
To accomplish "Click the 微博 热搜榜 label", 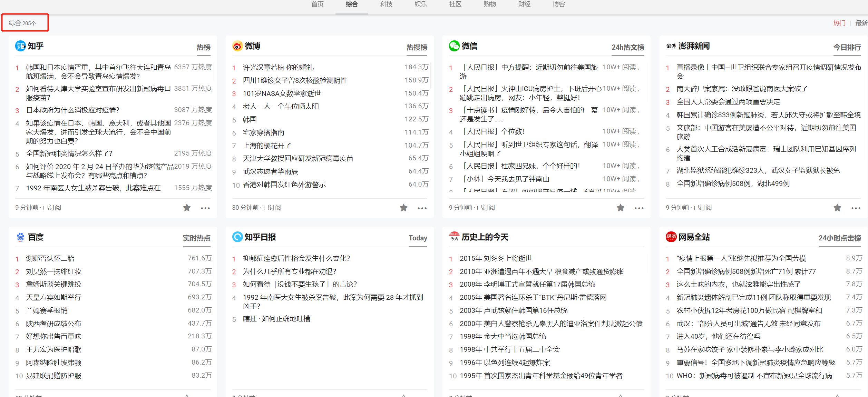I will (417, 47).
